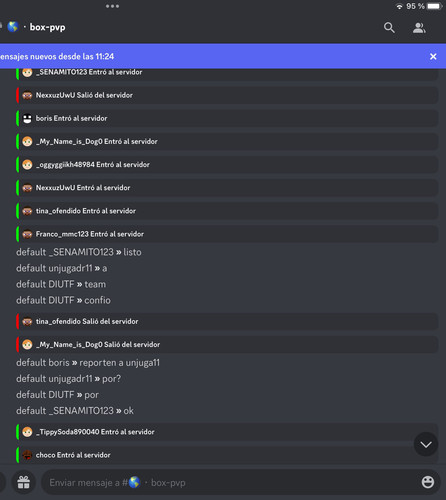Select tina_ofendido Salió del servidor entry
The image size is (446, 500).
227,321
